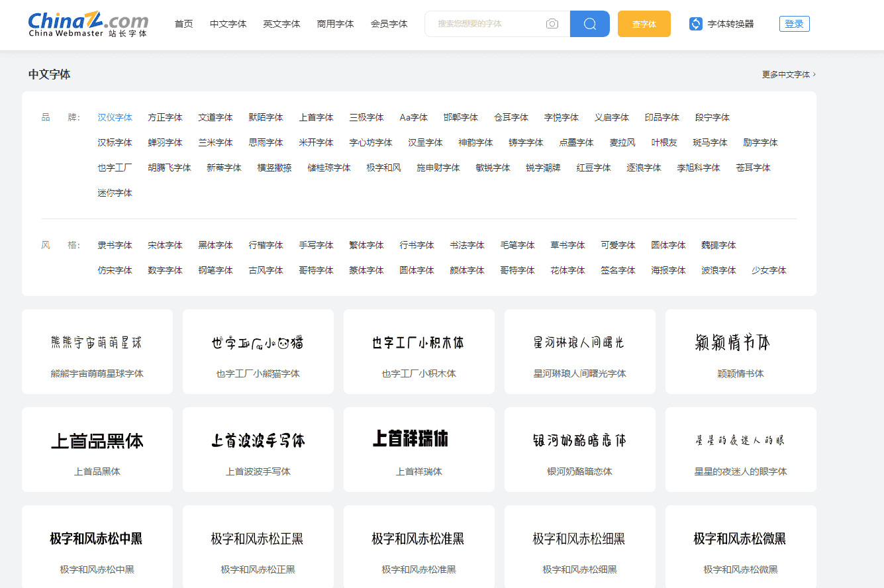Viewport: 884px width, 588px height.
Task: Select the 钢笔字体 style filter
Action: [216, 270]
